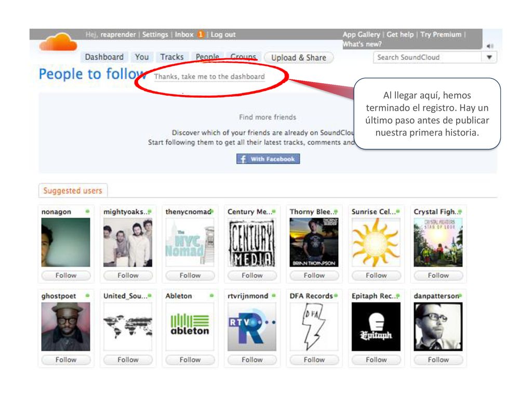Click the Ableton username
532x399 pixels.
point(179,296)
